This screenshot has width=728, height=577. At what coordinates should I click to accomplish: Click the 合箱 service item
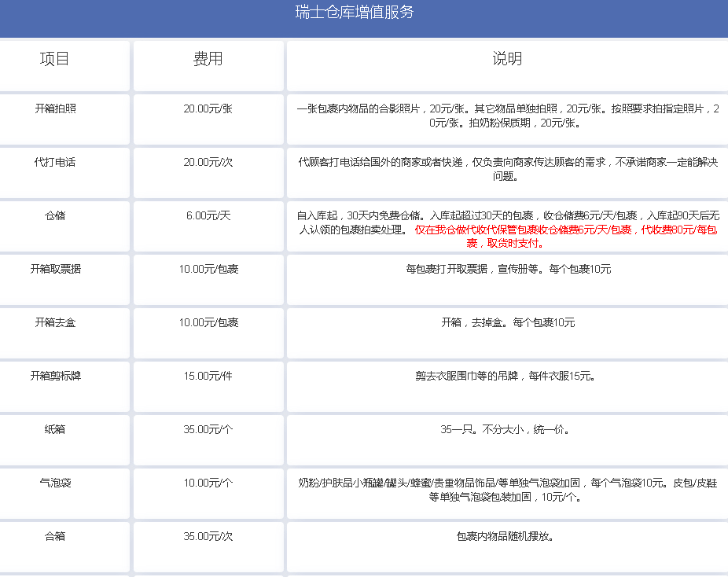click(55, 536)
